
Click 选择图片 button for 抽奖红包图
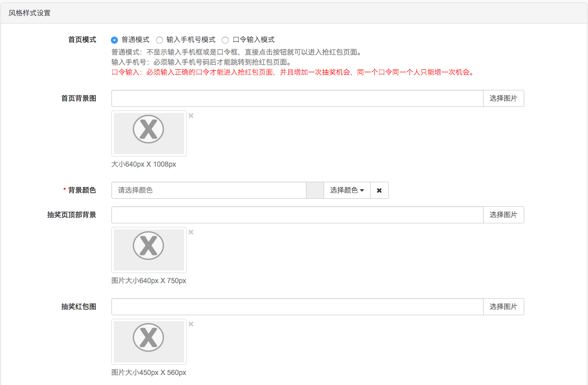click(x=504, y=307)
